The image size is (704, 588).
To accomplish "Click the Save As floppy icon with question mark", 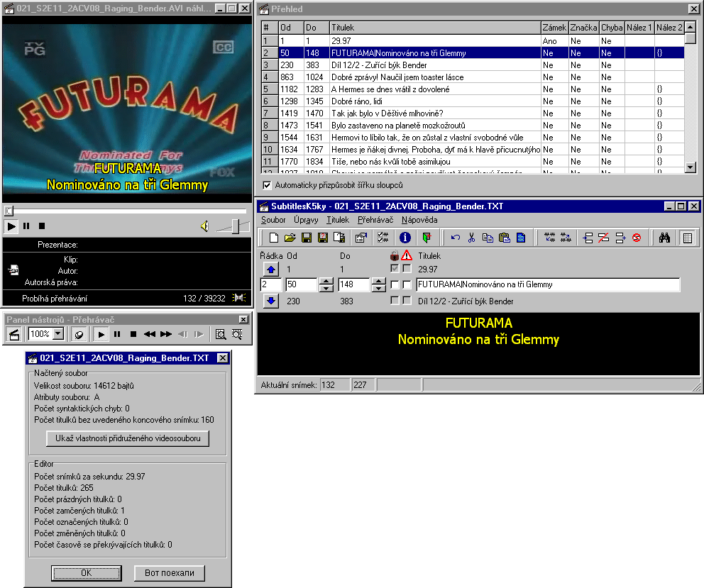I will click(323, 238).
